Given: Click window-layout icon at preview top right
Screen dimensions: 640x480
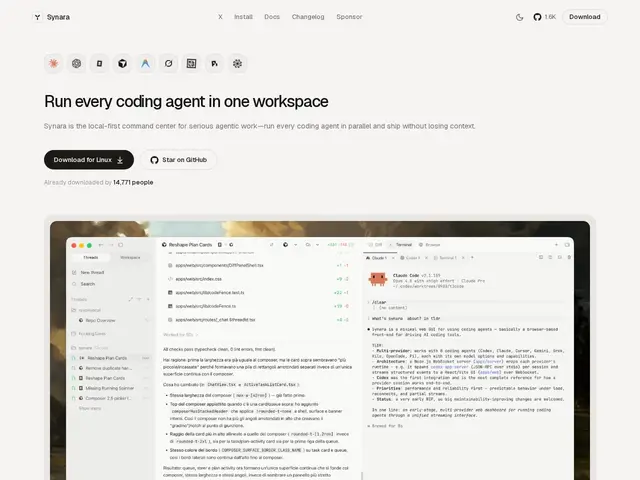Looking at the screenshot, I should click(567, 245).
